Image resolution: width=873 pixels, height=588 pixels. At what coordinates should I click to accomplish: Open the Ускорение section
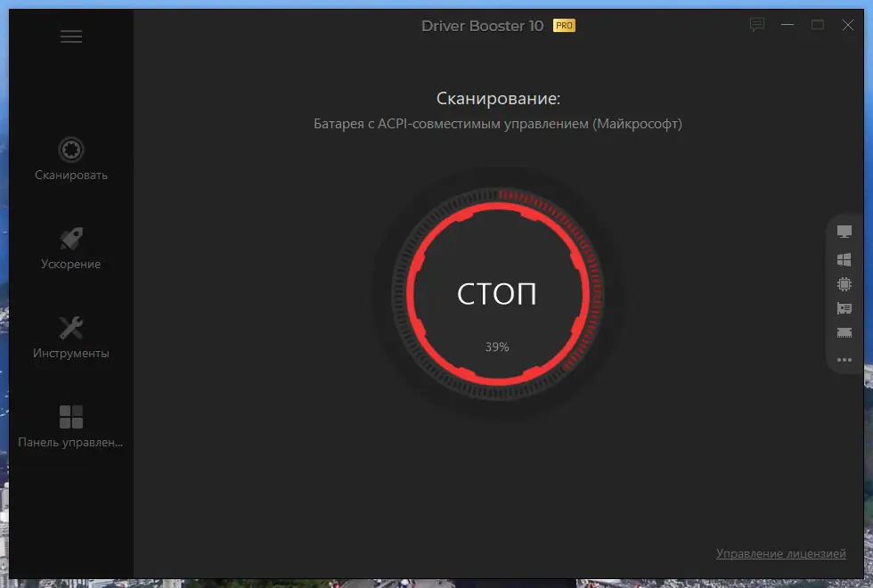pos(70,249)
